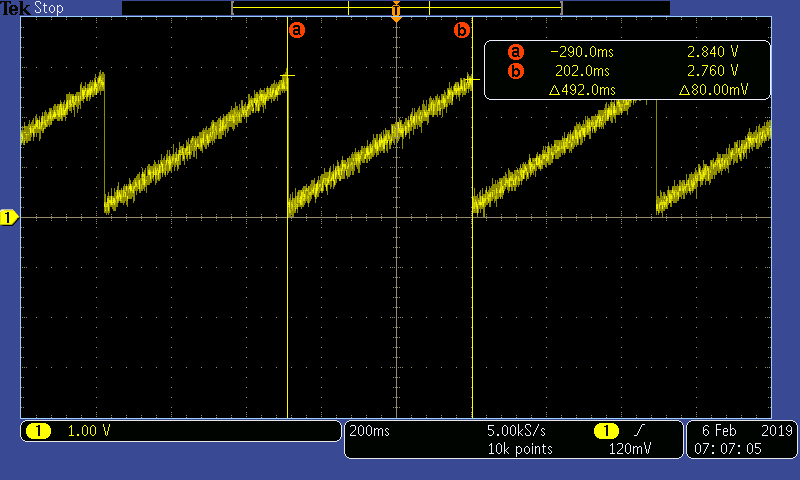Click the Tek logo in top-left corner
Viewport: 800px width, 480px height.
(x=15, y=8)
